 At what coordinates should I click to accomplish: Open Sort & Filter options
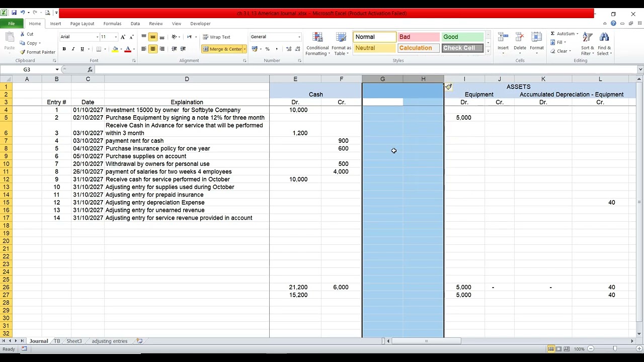587,44
